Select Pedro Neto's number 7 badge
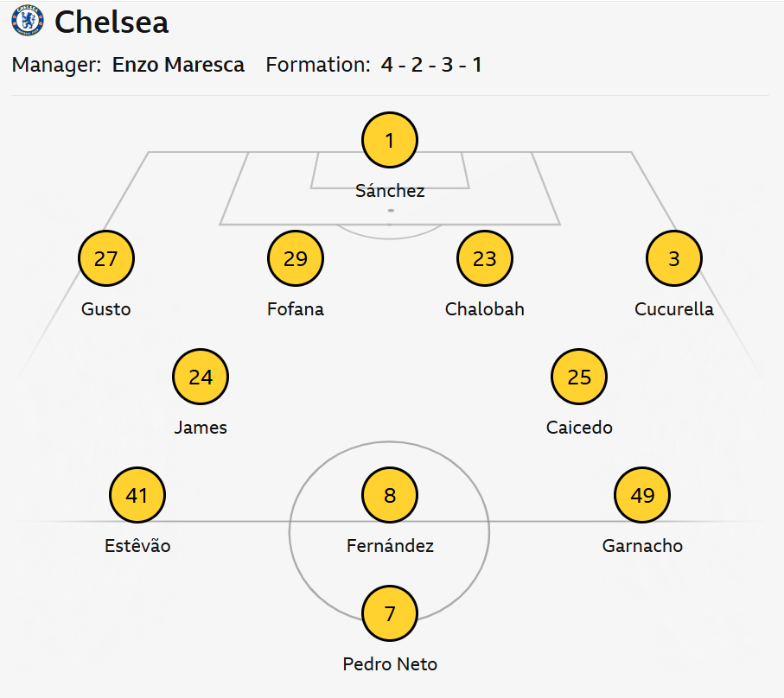 [390, 613]
